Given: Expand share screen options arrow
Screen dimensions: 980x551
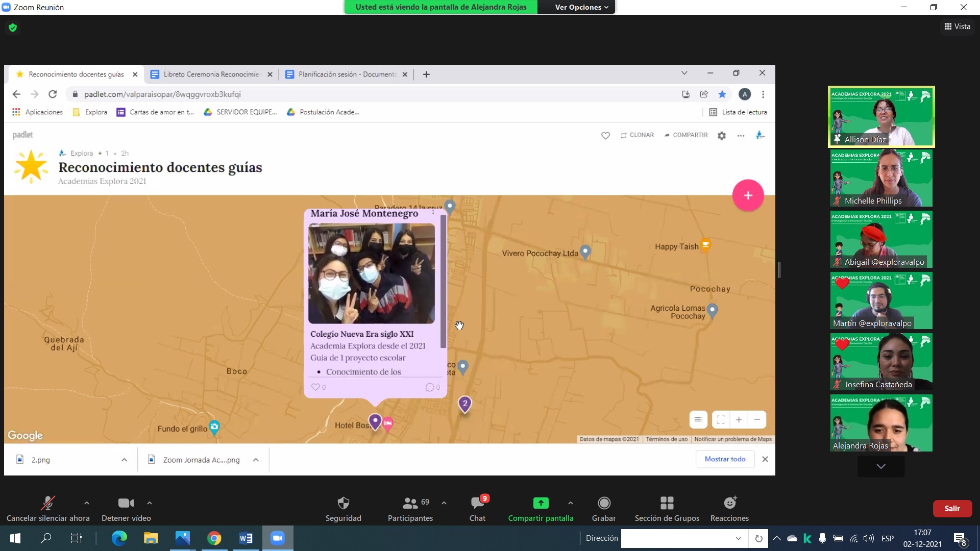Looking at the screenshot, I should point(571,503).
